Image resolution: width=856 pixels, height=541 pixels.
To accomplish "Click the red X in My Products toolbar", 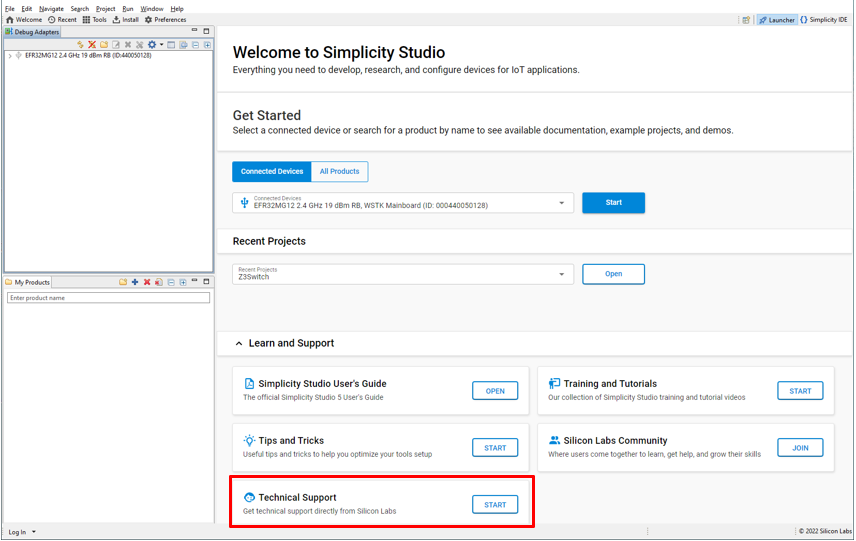I will point(147,282).
